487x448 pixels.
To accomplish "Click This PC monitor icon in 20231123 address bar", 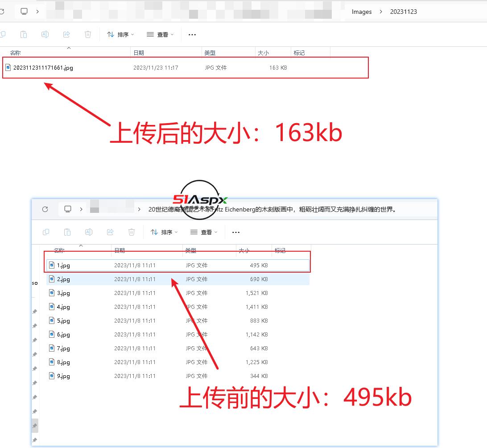I will (24, 11).
